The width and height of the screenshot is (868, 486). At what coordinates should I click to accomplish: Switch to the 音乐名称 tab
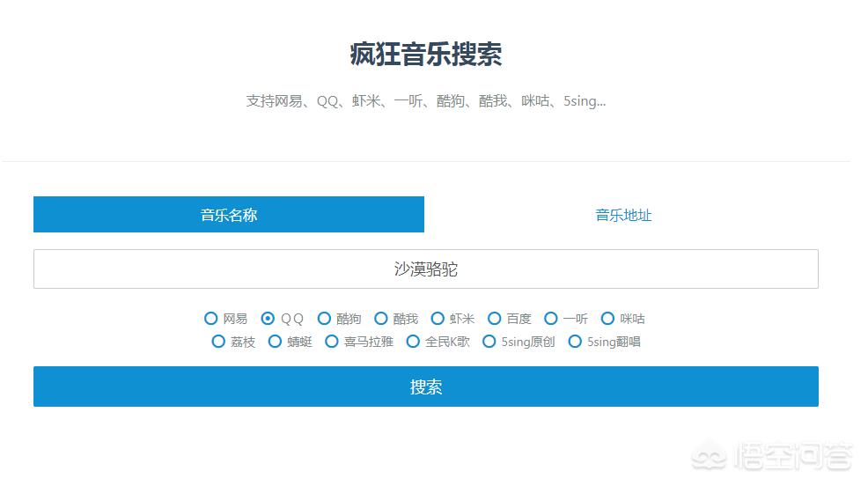229,215
